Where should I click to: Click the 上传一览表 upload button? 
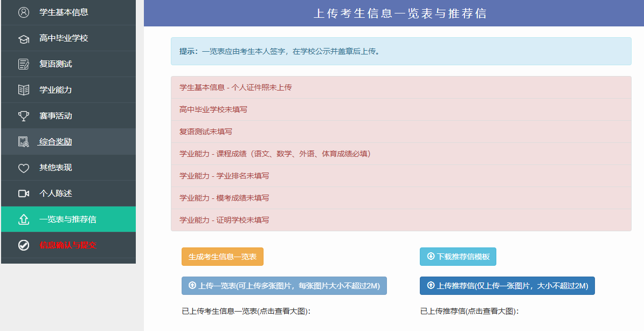click(x=284, y=286)
